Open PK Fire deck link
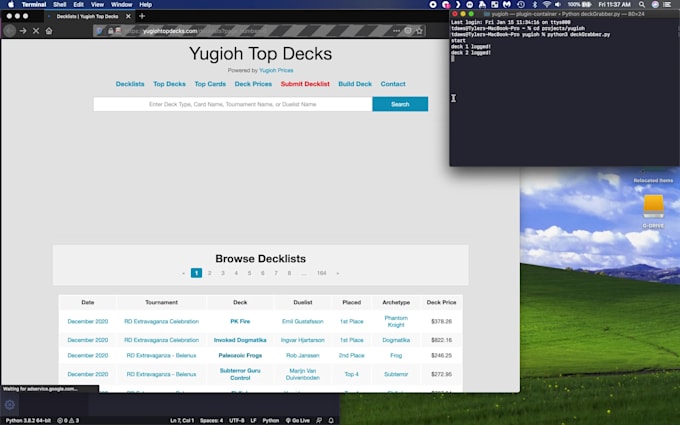Image resolution: width=680 pixels, height=425 pixels. pos(240,321)
